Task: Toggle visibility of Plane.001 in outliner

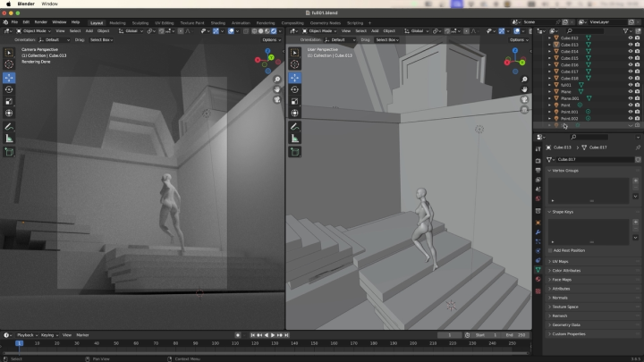Action: [x=629, y=97]
